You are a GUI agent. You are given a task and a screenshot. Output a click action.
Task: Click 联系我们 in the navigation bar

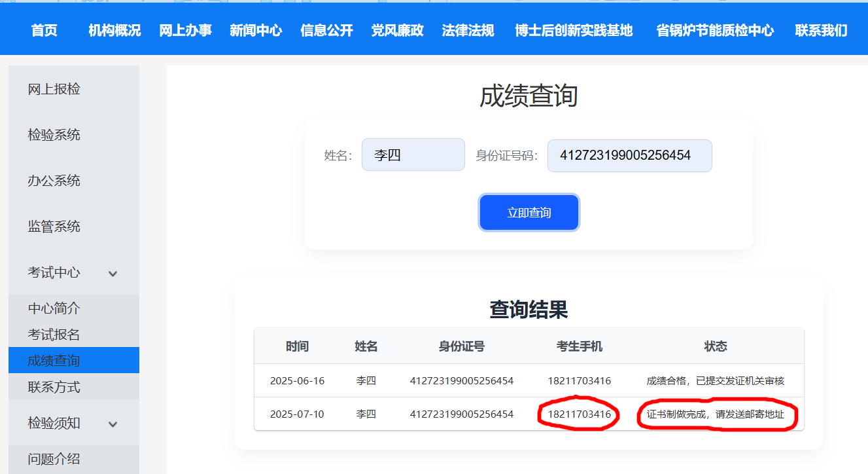[821, 30]
